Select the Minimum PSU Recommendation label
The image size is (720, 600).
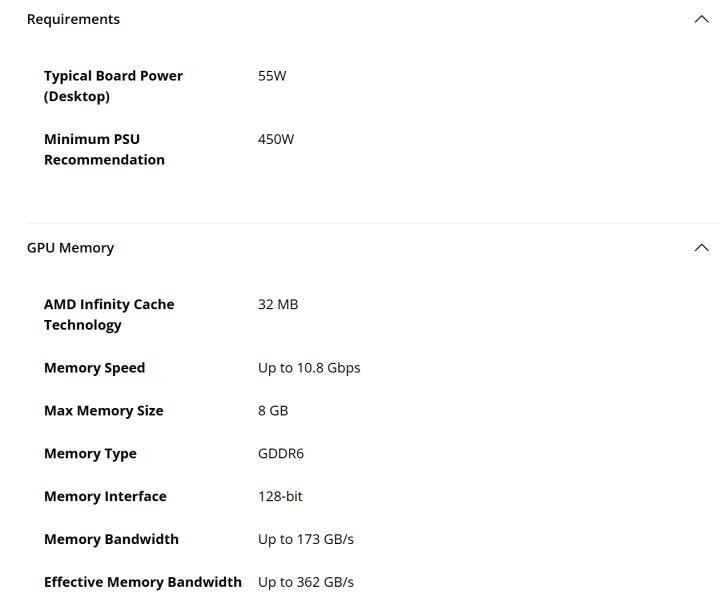tap(104, 149)
